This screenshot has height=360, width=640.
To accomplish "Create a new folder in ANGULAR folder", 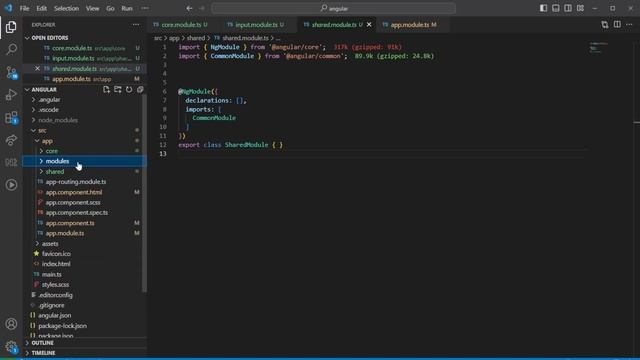I will pos(118,89).
